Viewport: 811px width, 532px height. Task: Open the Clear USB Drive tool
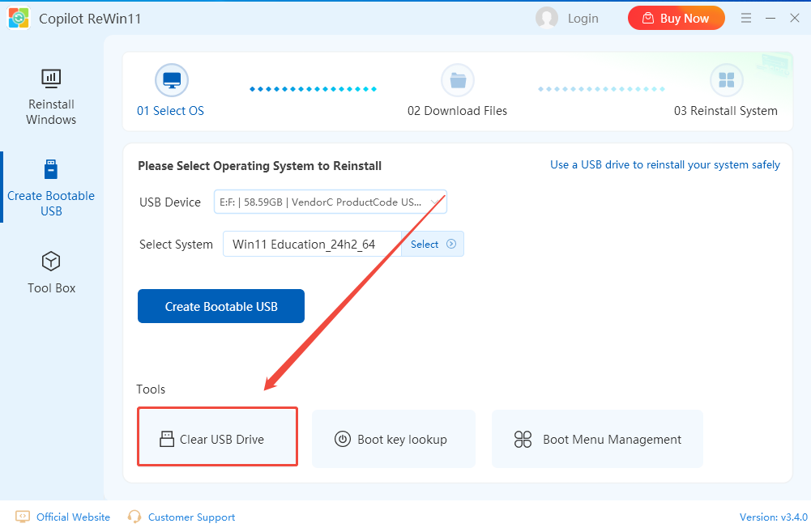[218, 439]
